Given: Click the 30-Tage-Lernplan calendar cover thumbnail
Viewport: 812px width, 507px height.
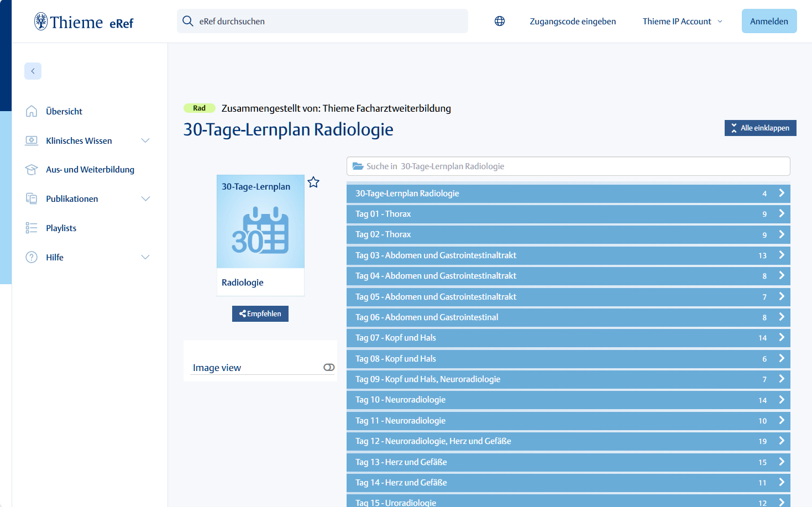Looking at the screenshot, I should click(x=260, y=235).
